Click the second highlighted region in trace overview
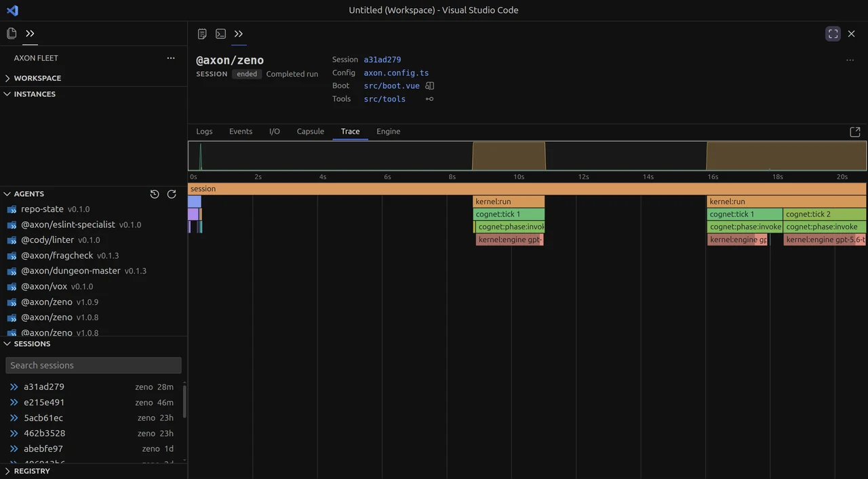 787,156
